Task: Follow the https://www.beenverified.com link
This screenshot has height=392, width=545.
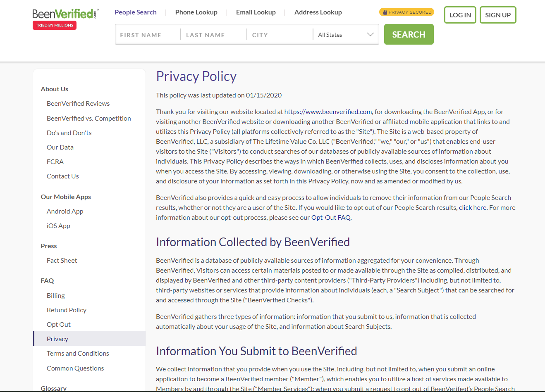Action: tap(328, 112)
